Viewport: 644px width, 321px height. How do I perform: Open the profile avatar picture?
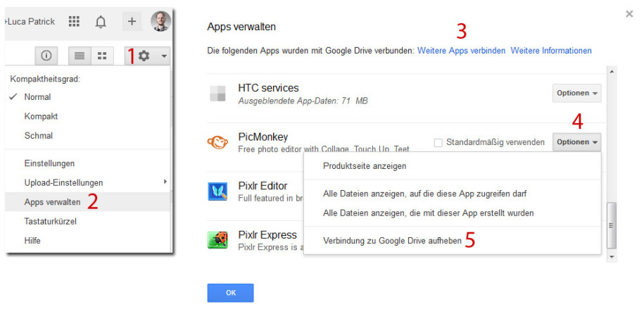tap(160, 21)
